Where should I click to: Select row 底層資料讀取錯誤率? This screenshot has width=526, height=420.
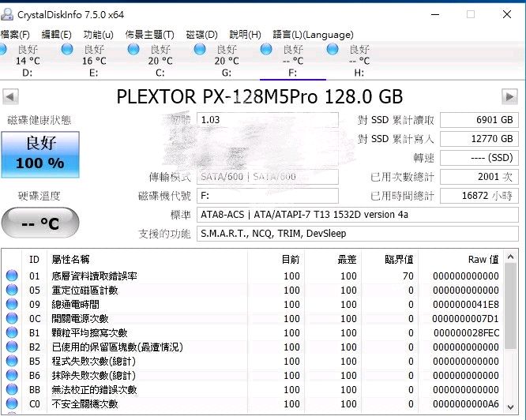click(252, 276)
